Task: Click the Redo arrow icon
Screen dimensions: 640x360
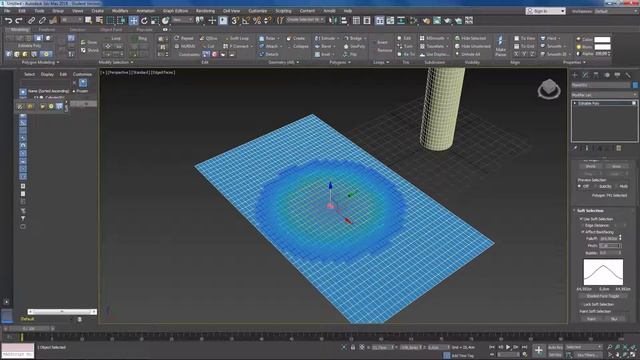Action: pos(19,20)
